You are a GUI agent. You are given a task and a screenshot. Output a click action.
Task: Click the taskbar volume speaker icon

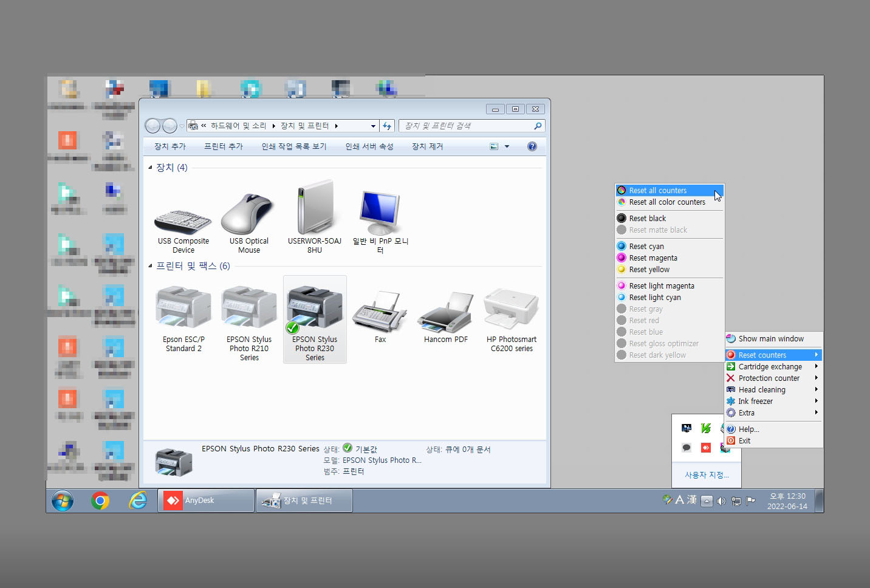pyautogui.click(x=721, y=501)
